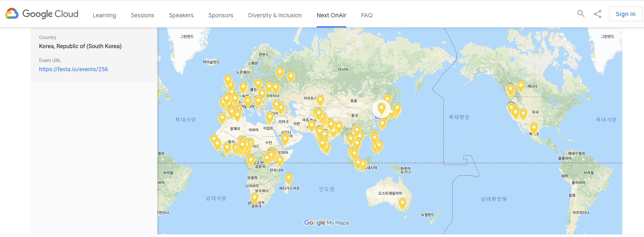The height and width of the screenshot is (237, 644).
Task: Click the 남대서양 ocean label
Action: point(216,198)
